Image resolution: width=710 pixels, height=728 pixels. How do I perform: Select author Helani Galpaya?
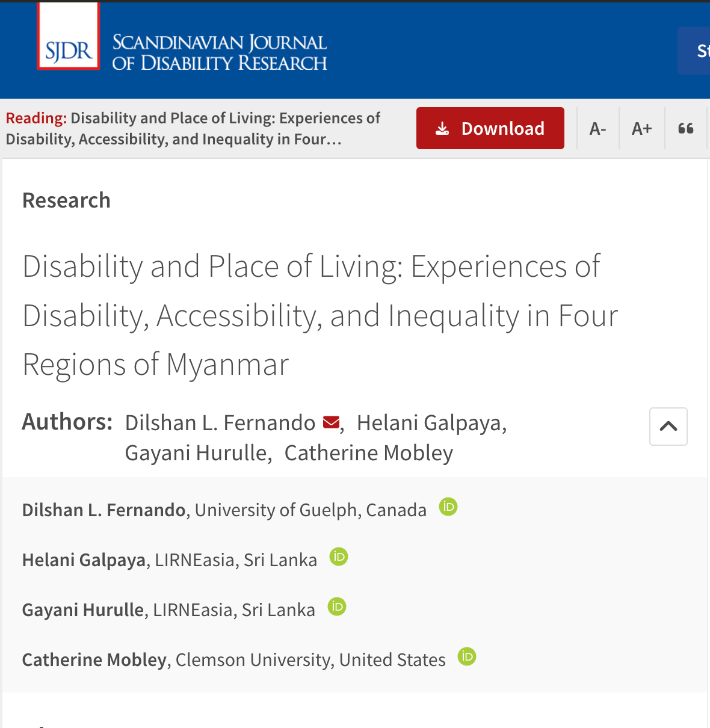click(x=429, y=422)
